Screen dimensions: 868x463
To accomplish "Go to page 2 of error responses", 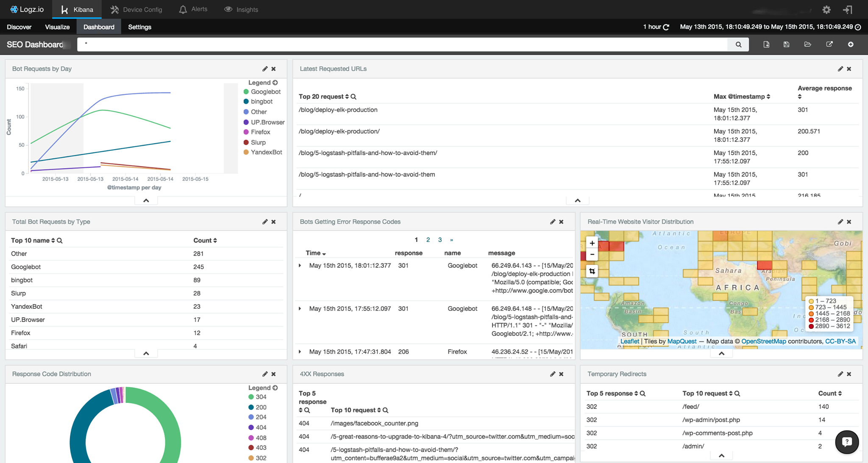I will (x=428, y=240).
